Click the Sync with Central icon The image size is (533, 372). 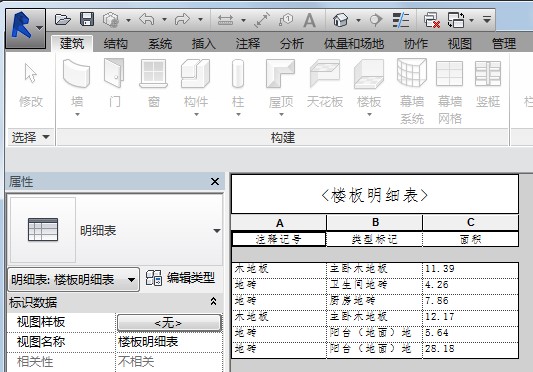pyautogui.click(x=111, y=20)
